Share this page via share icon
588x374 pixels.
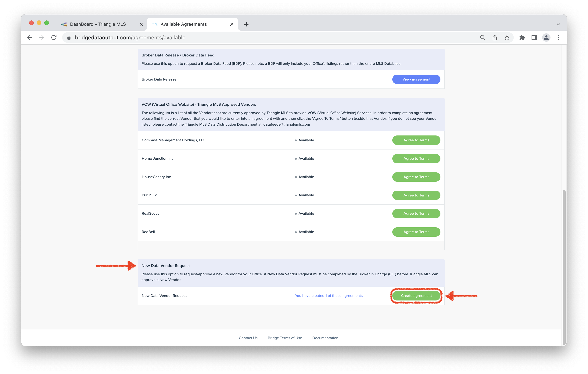tap(495, 38)
